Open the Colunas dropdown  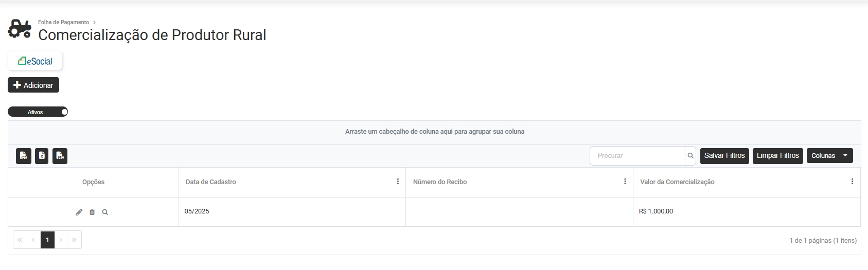pyautogui.click(x=829, y=156)
